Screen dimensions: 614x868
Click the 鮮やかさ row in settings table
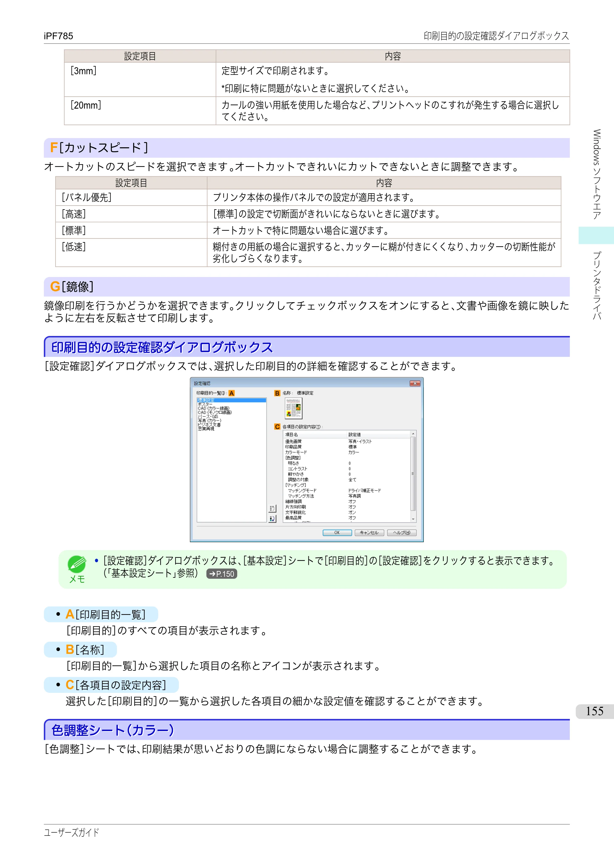pyautogui.click(x=347, y=474)
